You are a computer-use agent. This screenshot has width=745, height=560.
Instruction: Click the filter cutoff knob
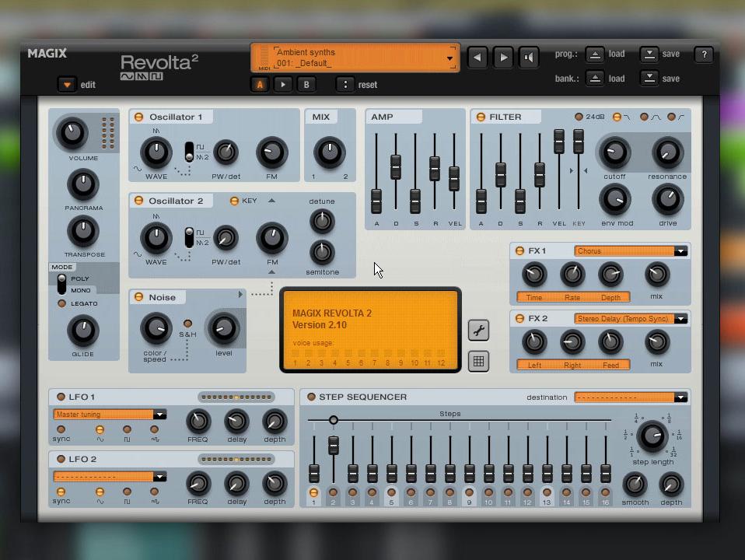(x=614, y=152)
